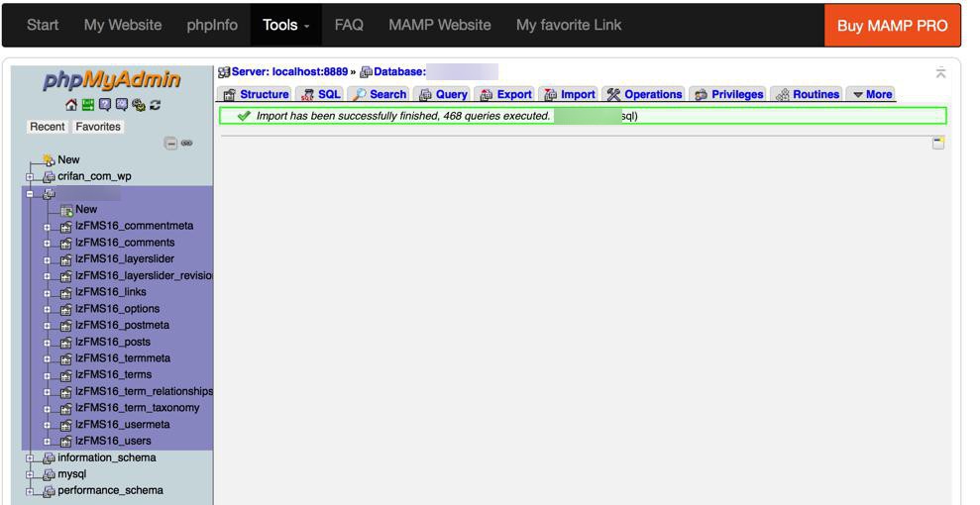Click New under the selected database
The width and height of the screenshot is (980, 505).
tap(86, 210)
